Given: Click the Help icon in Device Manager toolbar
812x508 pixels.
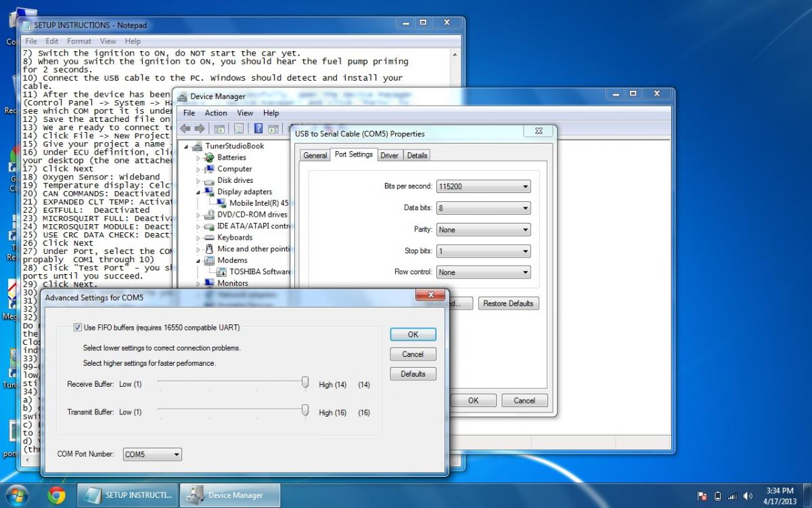Looking at the screenshot, I should pos(258,129).
